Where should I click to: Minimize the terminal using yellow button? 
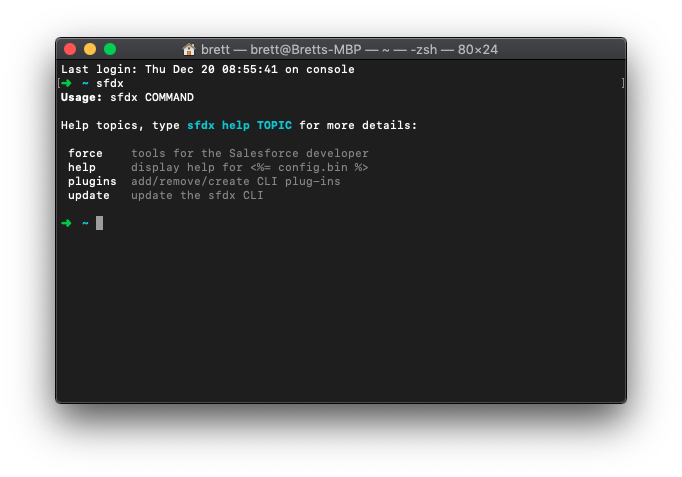(x=90, y=49)
